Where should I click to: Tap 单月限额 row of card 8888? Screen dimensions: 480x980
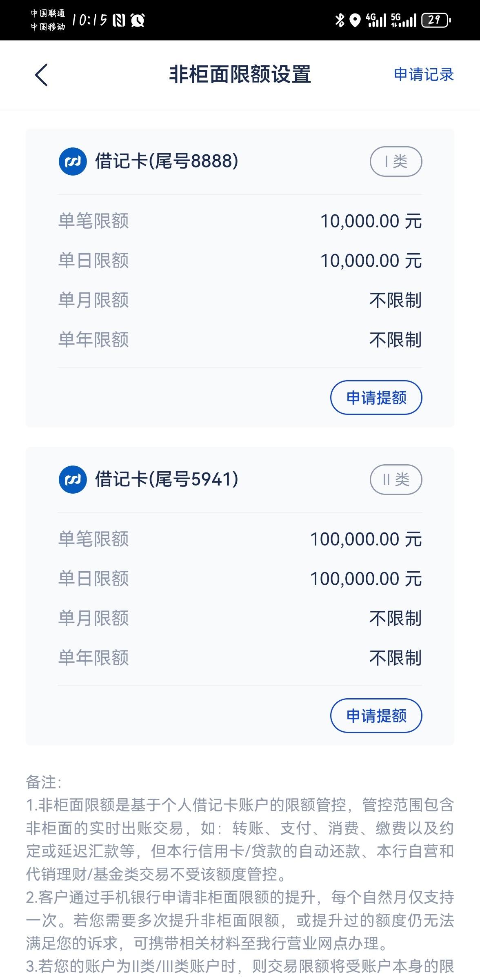click(240, 300)
